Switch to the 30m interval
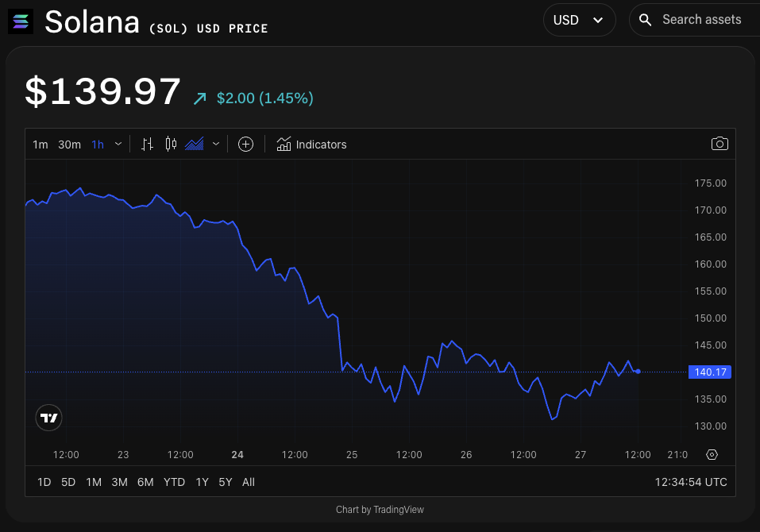Viewport: 760px width, 532px height. [69, 144]
